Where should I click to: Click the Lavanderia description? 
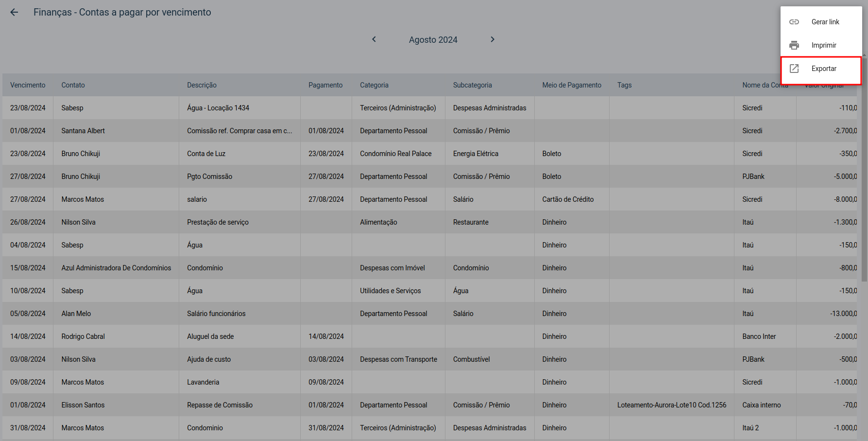click(203, 382)
